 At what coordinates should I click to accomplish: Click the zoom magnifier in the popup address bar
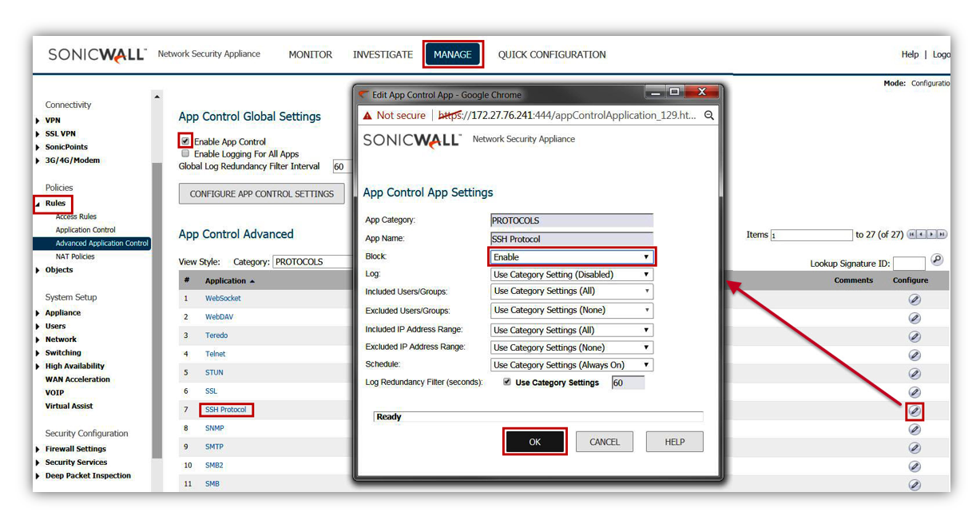pyautogui.click(x=708, y=116)
